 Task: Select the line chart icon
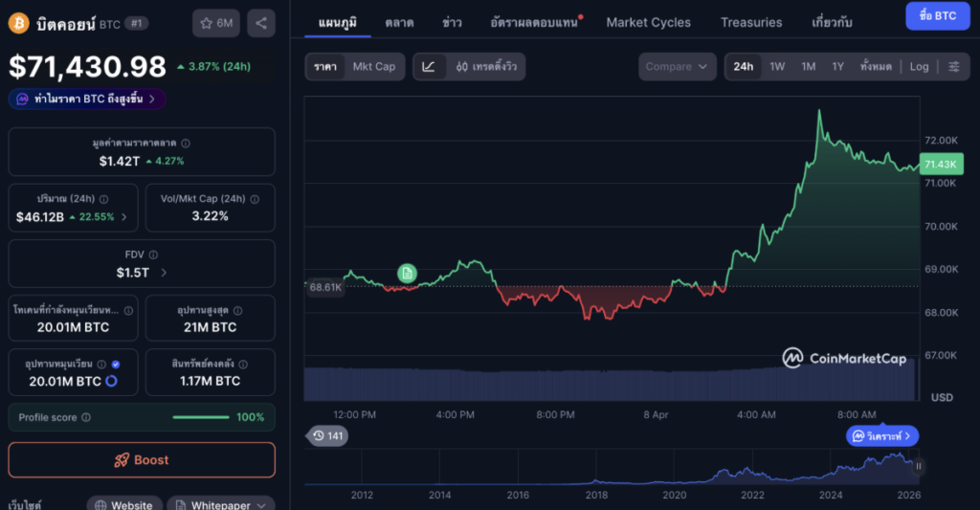tap(429, 66)
